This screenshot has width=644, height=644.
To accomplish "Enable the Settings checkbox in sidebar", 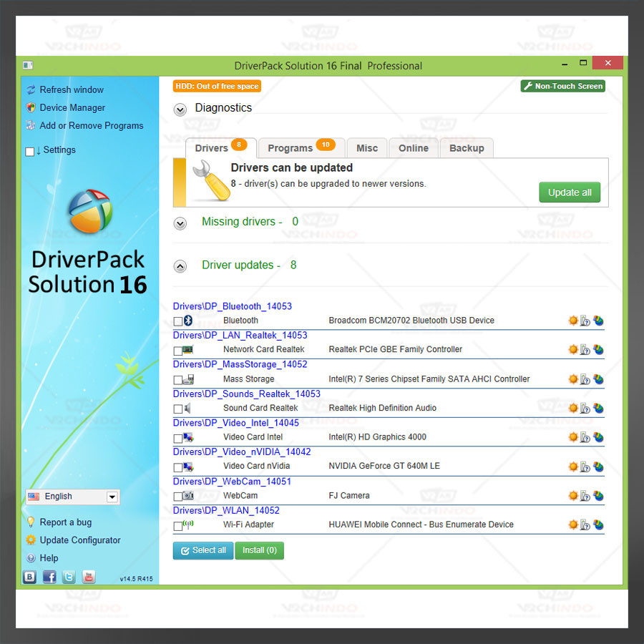I will tap(29, 151).
